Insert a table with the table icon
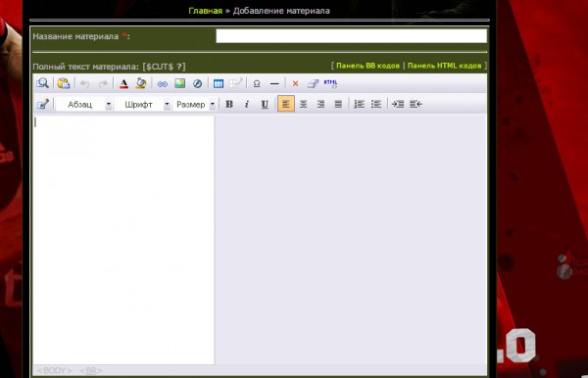The image size is (588, 378). pos(219,83)
